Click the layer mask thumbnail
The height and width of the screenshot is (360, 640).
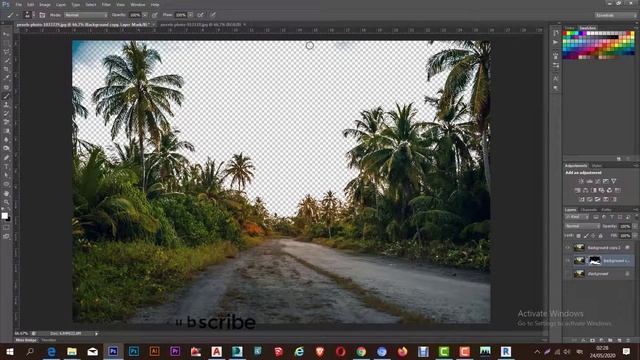595,260
